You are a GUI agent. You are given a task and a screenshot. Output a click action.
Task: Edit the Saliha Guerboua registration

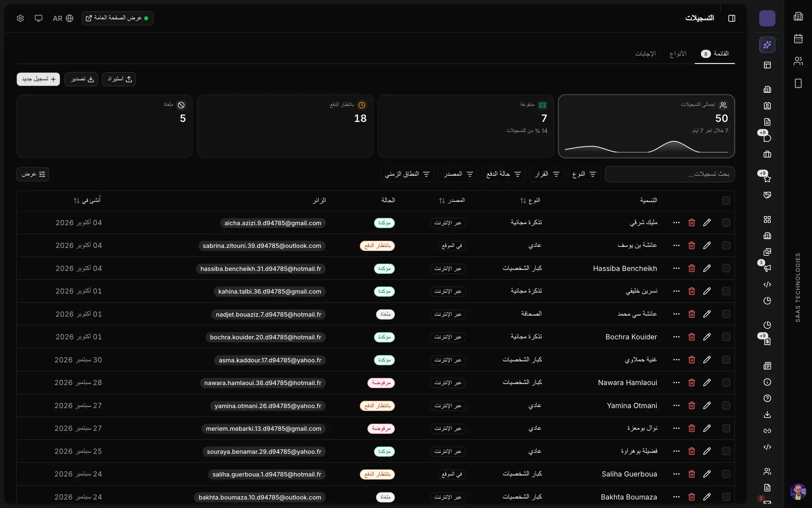707,474
